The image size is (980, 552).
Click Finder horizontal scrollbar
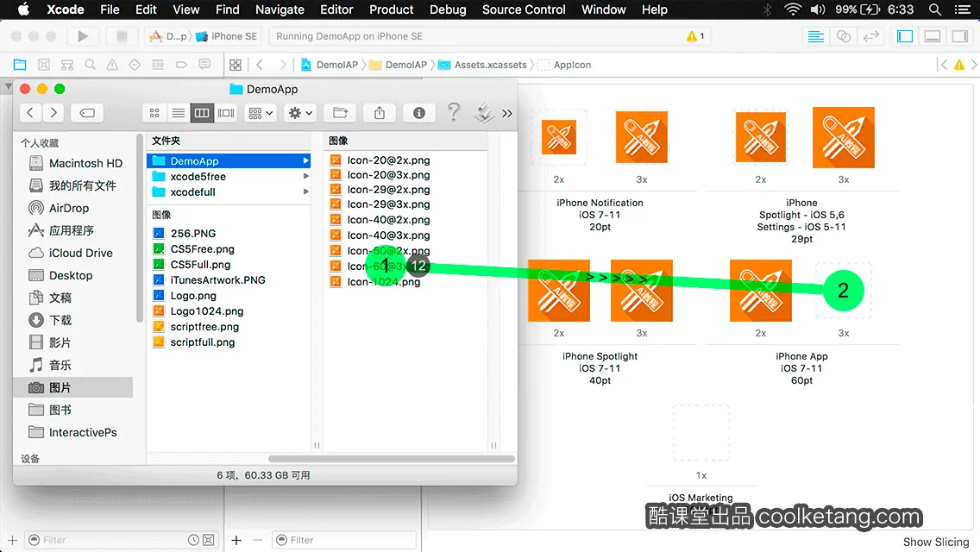(x=392, y=459)
